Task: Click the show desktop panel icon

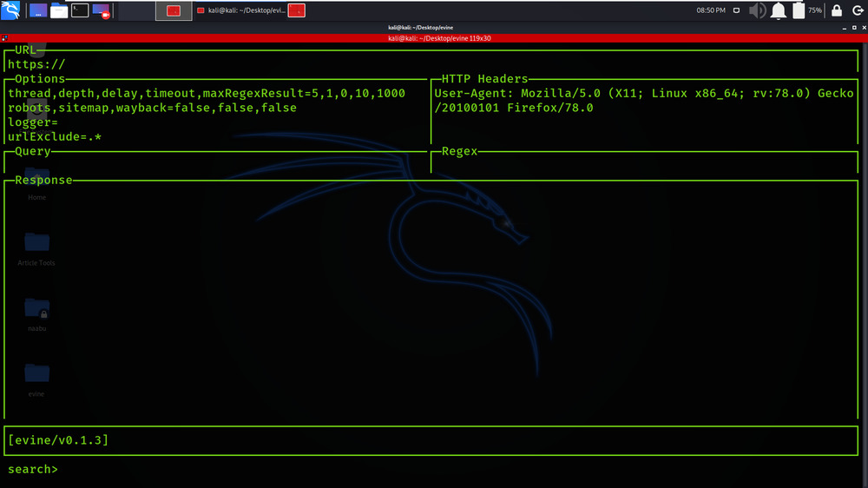Action: 37,10
